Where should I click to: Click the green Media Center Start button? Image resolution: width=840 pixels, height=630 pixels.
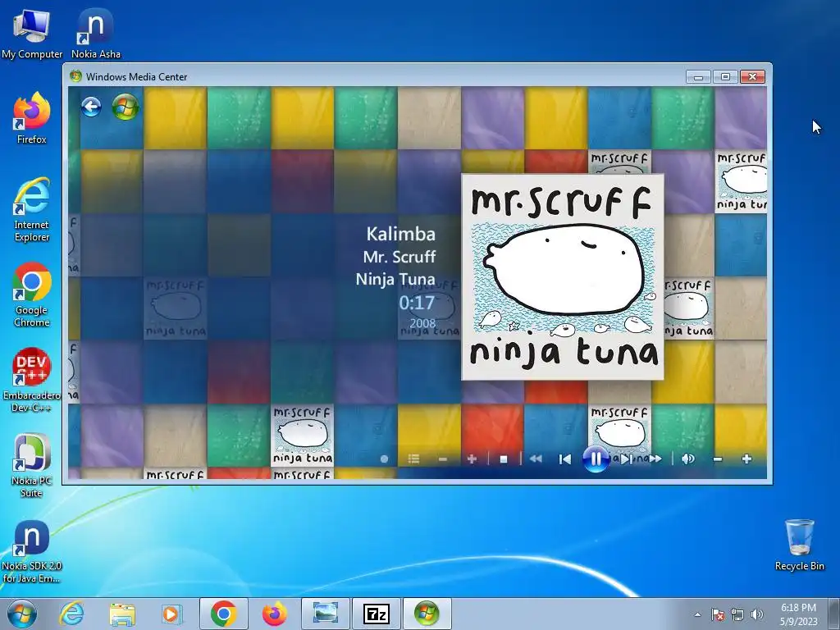126,107
